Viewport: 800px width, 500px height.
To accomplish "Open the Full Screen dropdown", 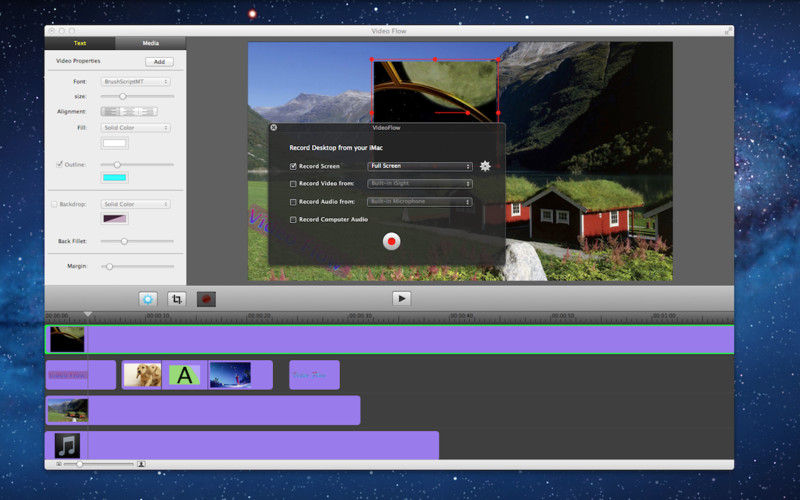I will coord(420,166).
